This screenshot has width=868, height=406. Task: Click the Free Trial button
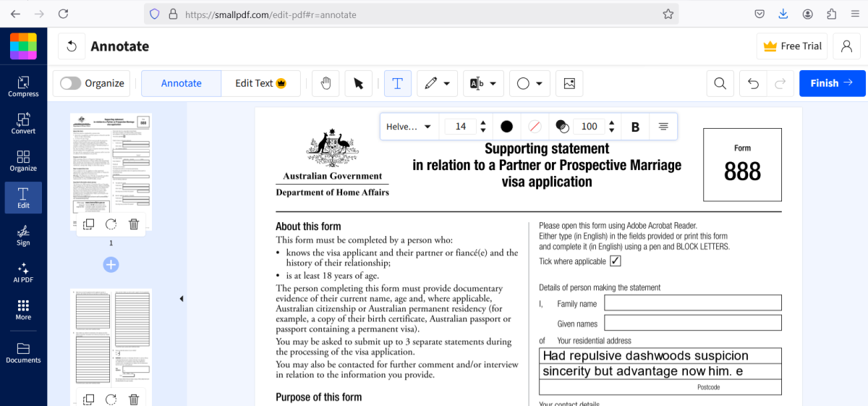tap(792, 46)
